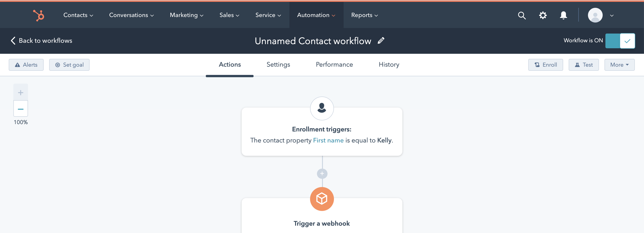Screen dimensions: 644x233
Task: Open settings gear icon
Action: [542, 15]
